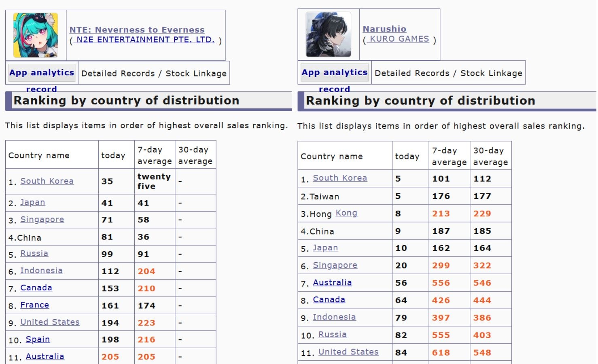Open Singapore link in NTE table
The height and width of the screenshot is (364, 598).
(x=42, y=219)
